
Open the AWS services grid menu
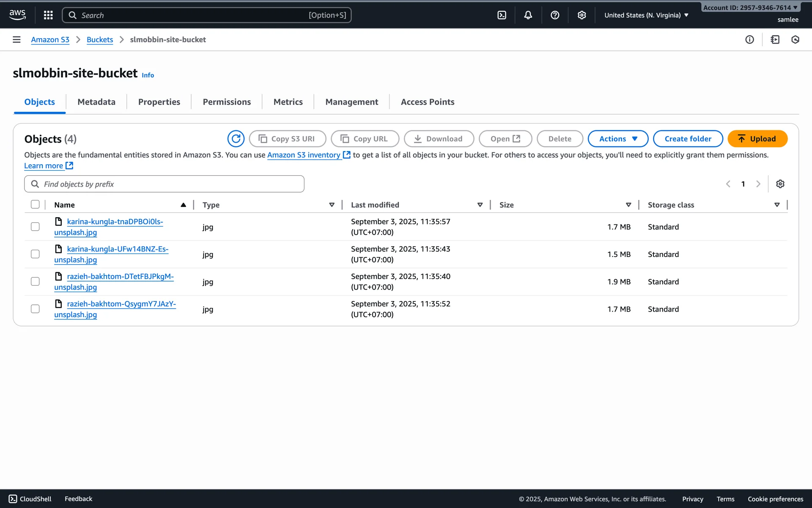click(x=48, y=15)
